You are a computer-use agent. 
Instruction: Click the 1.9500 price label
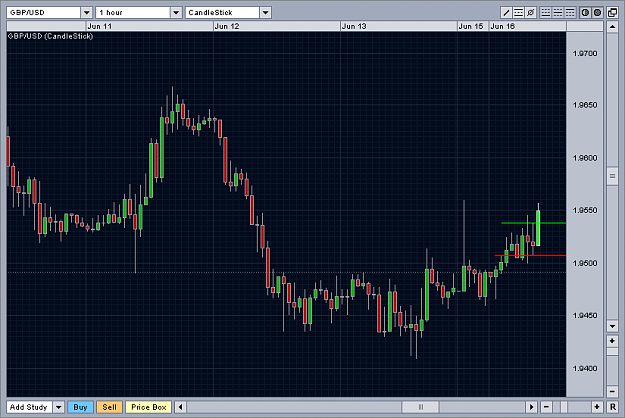585,263
